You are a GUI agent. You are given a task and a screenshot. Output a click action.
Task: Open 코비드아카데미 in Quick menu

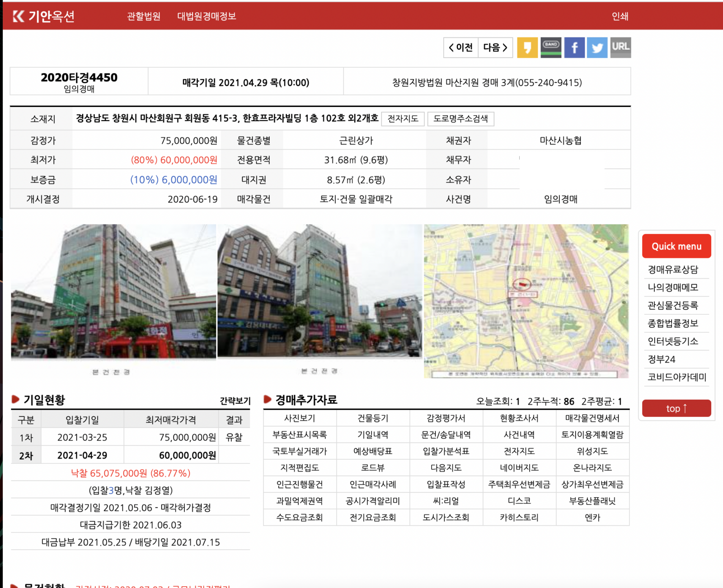coord(676,377)
